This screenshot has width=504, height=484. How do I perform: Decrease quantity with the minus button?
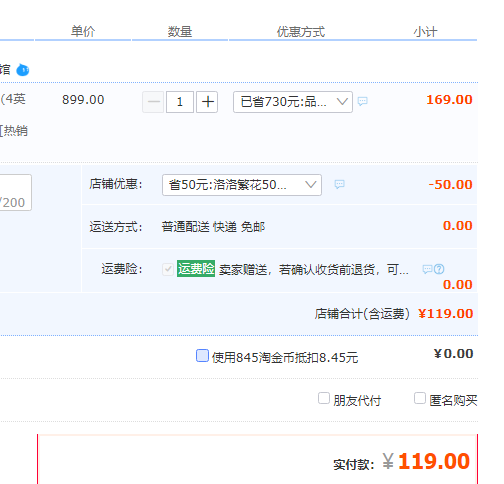point(153,102)
